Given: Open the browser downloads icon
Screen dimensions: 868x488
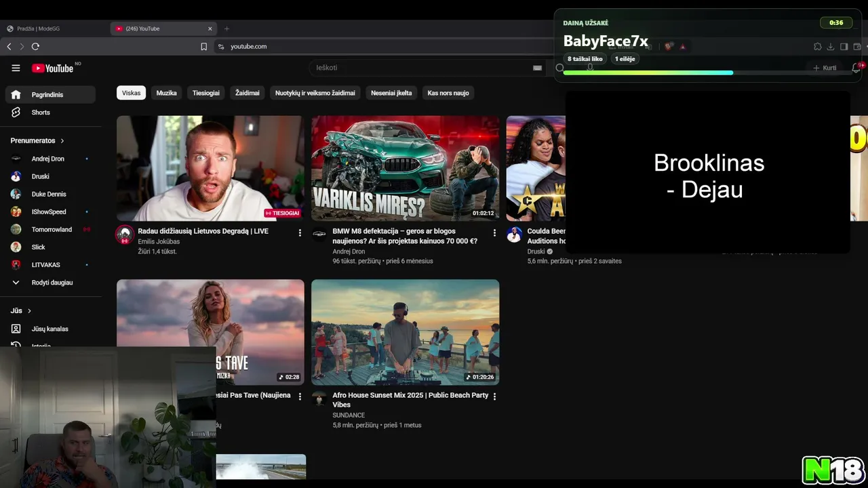Looking at the screenshot, I should (831, 47).
